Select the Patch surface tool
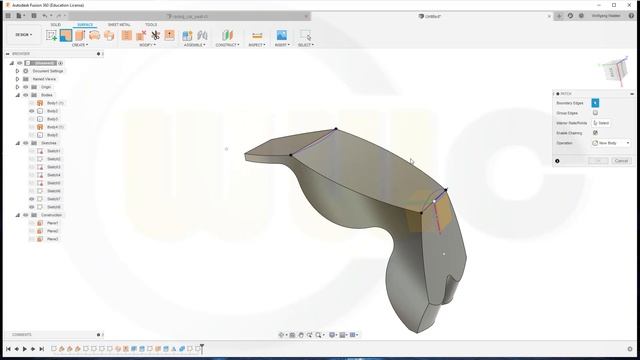This screenshot has height=360, width=640. 66,36
